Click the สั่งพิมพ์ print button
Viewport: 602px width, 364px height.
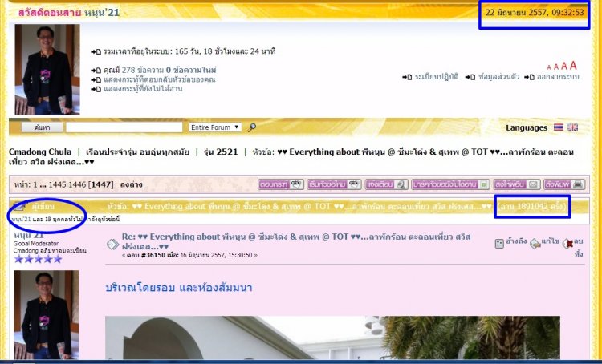point(564,184)
